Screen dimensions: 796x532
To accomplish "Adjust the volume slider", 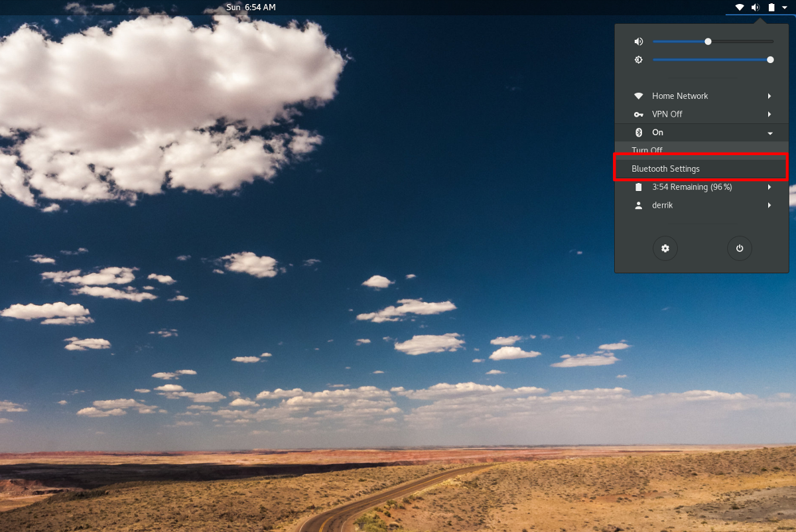I will point(713,41).
